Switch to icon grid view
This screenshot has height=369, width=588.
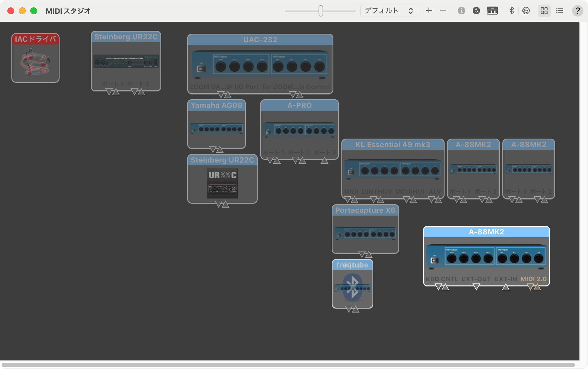pos(544,11)
